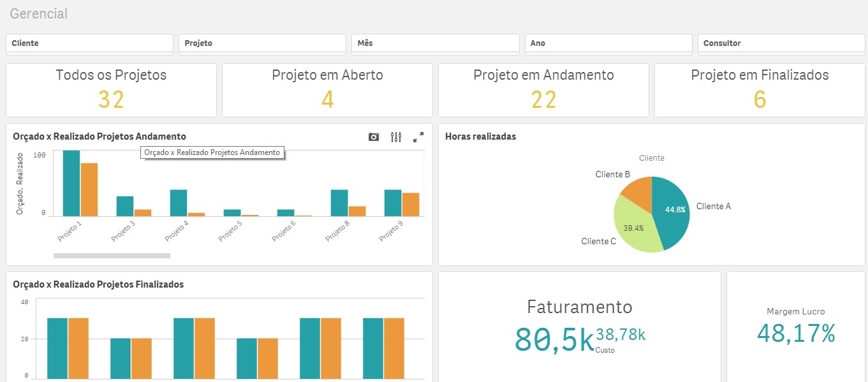Select the Projeto em Aberto KPI
868x382 pixels.
[x=327, y=90]
